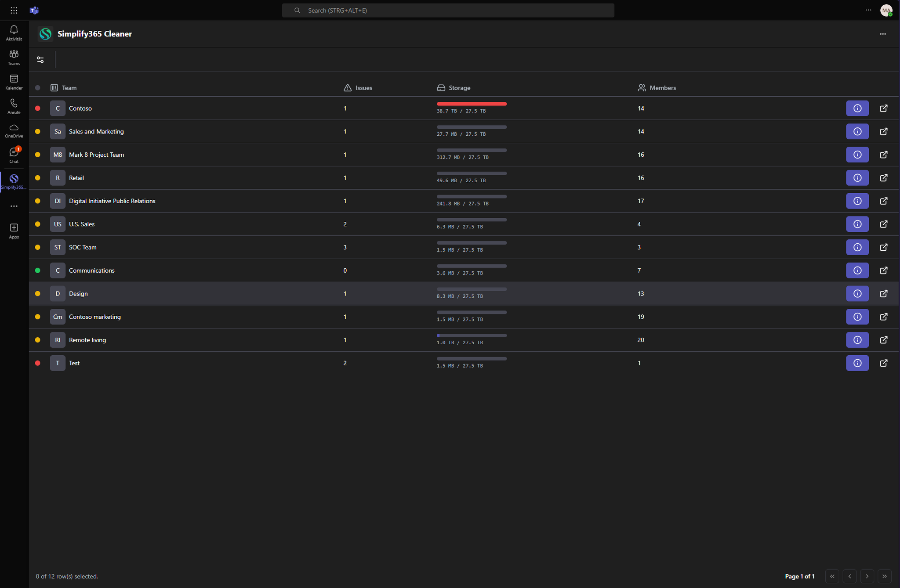Image resolution: width=900 pixels, height=588 pixels.
Task: Sort by Storage column header
Action: pos(454,88)
